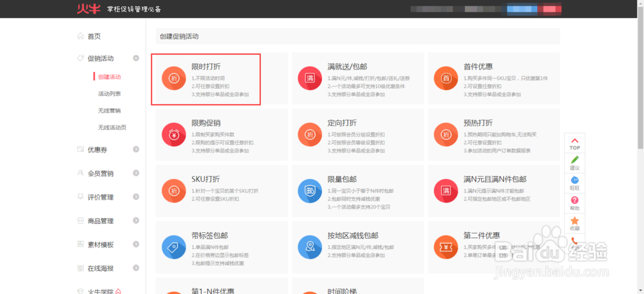Click the TOP arrow in floating toolbar
This screenshot has width=644, height=294.
pyautogui.click(x=574, y=141)
